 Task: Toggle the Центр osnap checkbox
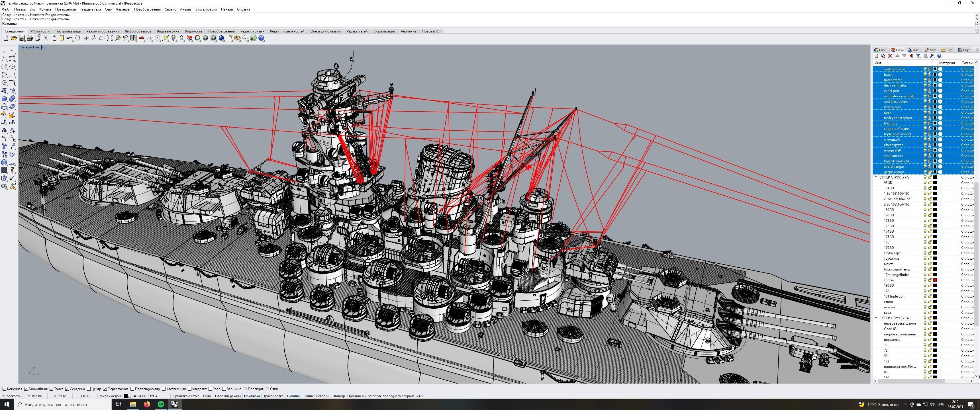pyautogui.click(x=89, y=389)
